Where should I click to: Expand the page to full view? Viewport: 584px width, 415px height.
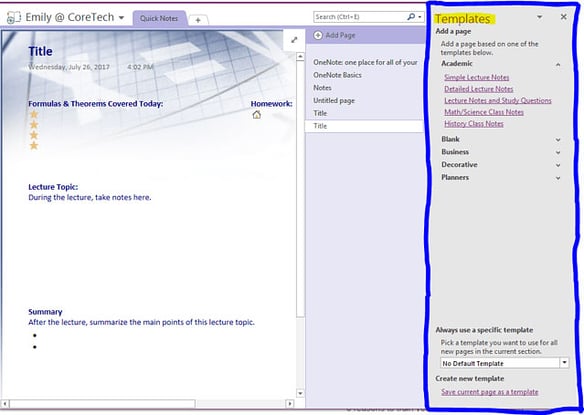294,40
